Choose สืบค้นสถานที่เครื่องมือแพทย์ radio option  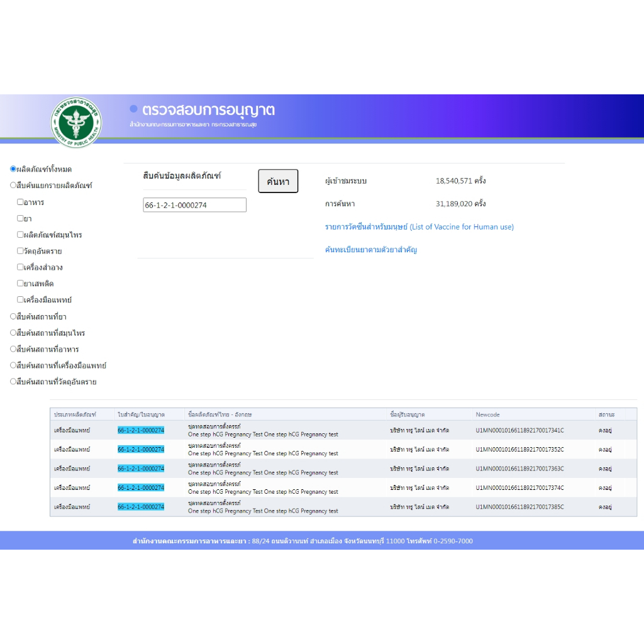click(13, 365)
